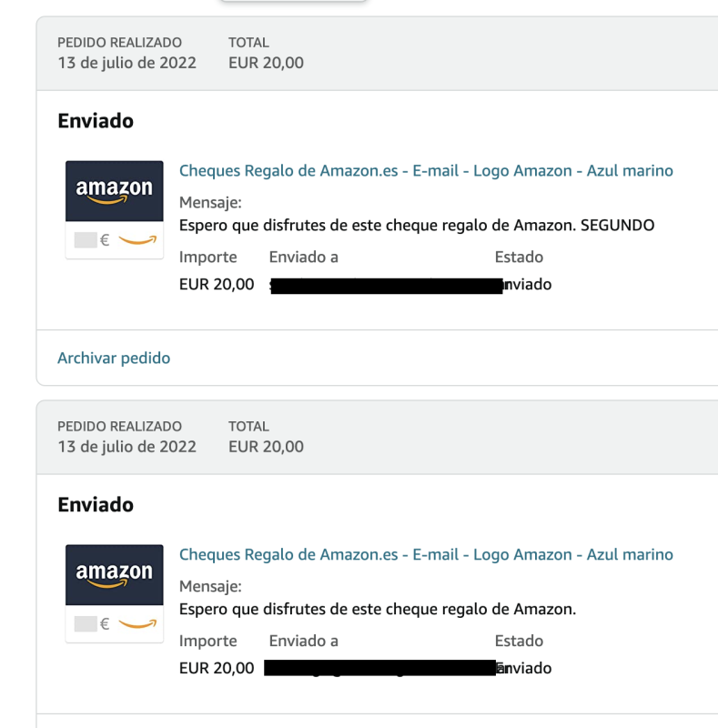The height and width of the screenshot is (728, 718).
Task: Click the second order's Estado value Enviado
Action: 524,668
